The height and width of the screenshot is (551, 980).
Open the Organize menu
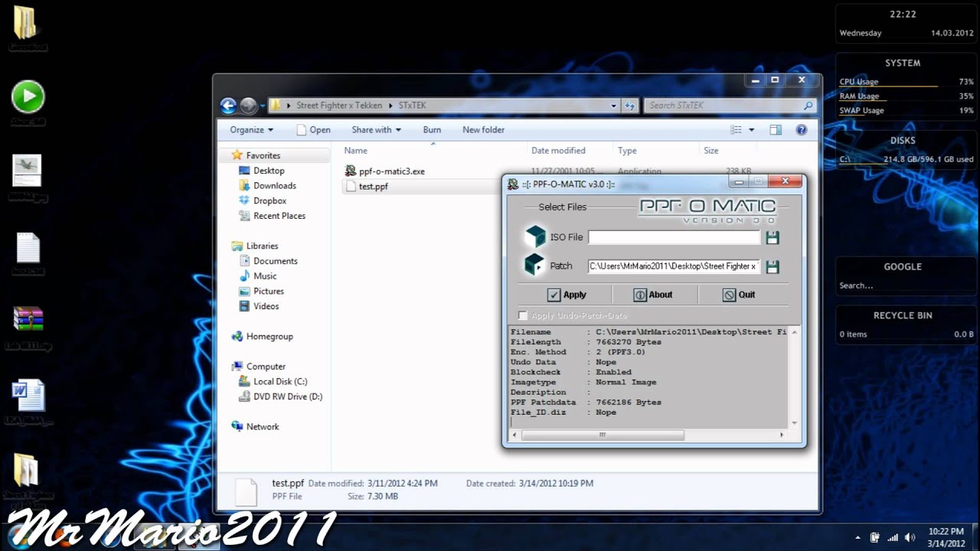(252, 130)
